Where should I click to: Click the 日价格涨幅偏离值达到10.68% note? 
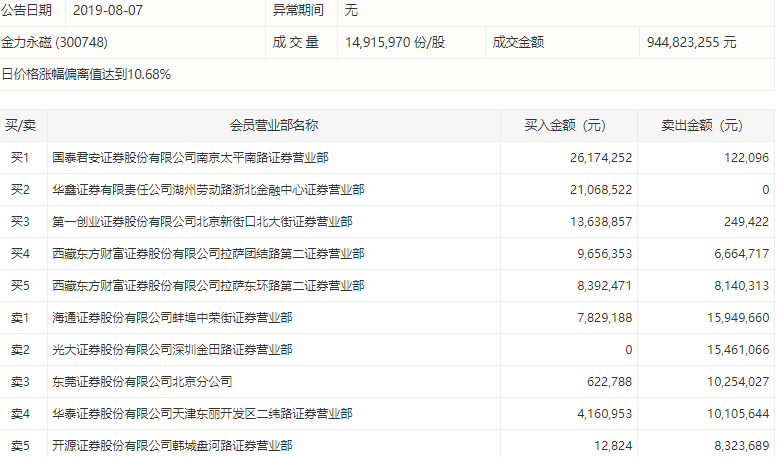tap(86, 74)
